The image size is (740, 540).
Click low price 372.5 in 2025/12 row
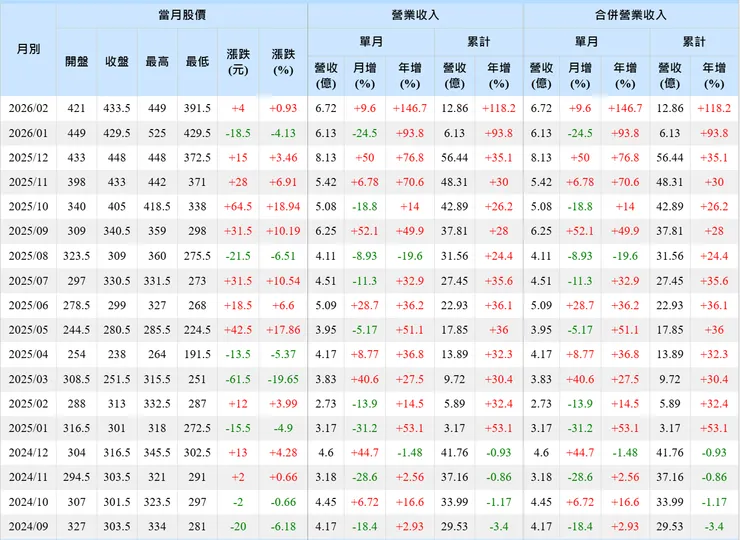coord(197,157)
